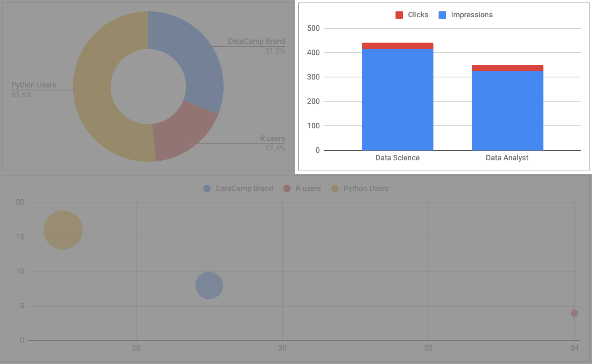Click the 32 tick on bubble chart axis
The width and height of the screenshot is (592, 364).
(428, 348)
